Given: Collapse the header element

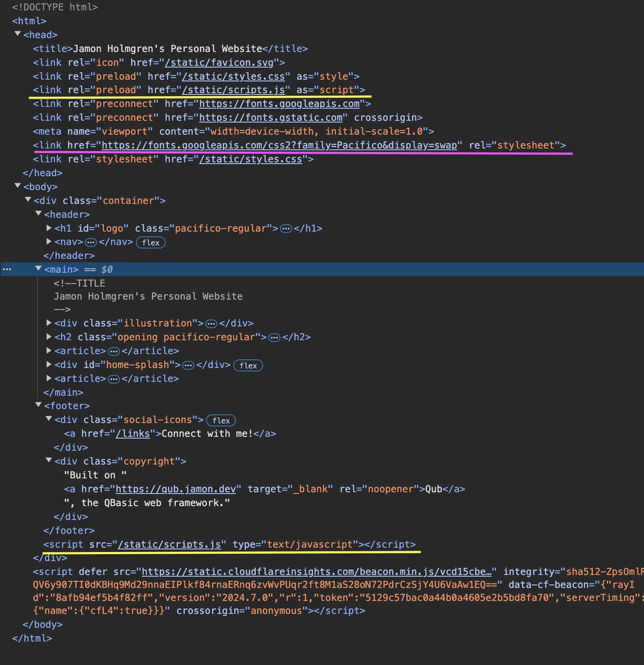Looking at the screenshot, I should [x=38, y=214].
